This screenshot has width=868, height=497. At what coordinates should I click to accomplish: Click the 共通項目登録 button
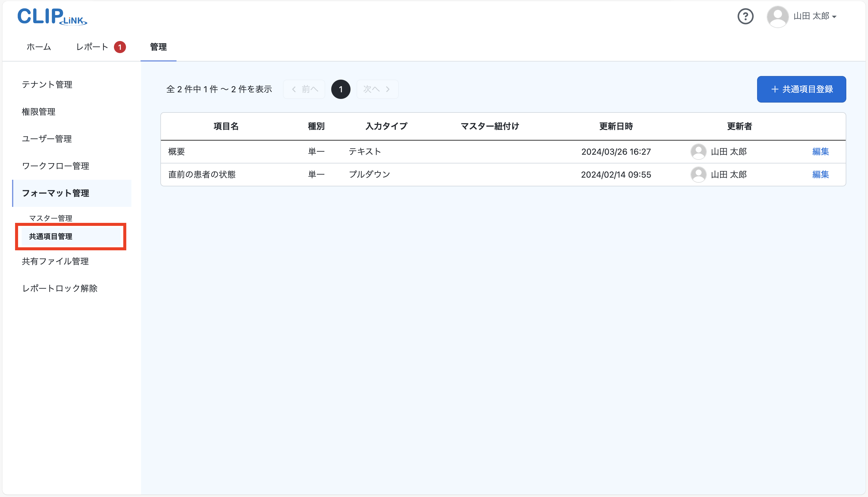click(801, 89)
